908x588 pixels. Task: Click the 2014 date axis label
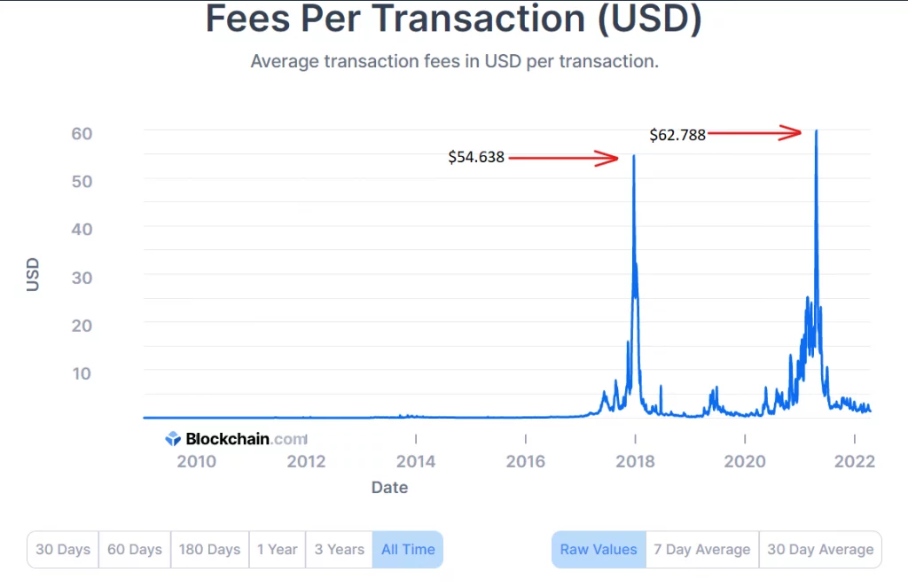[416, 461]
